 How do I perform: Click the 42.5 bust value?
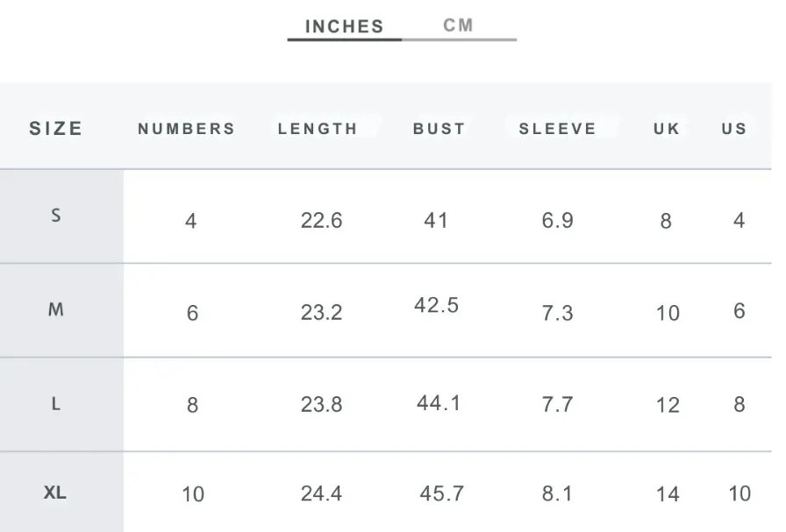pos(436,305)
